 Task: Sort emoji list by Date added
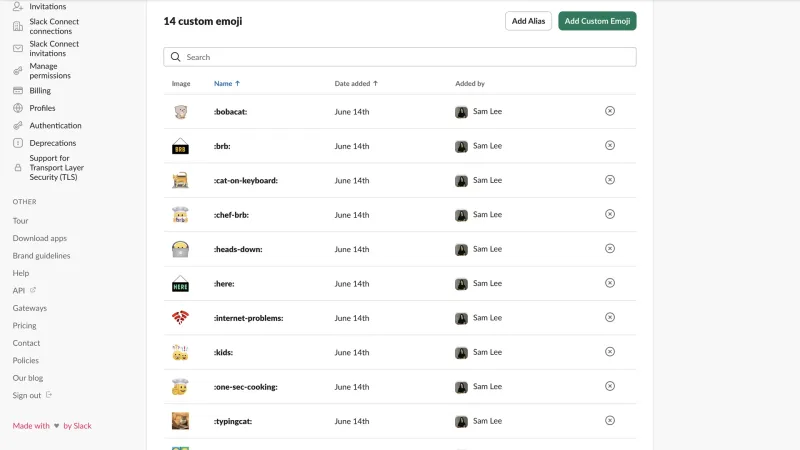click(356, 83)
